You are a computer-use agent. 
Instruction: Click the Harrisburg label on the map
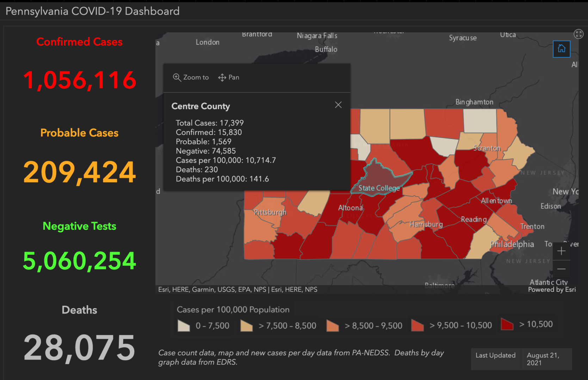pos(426,224)
